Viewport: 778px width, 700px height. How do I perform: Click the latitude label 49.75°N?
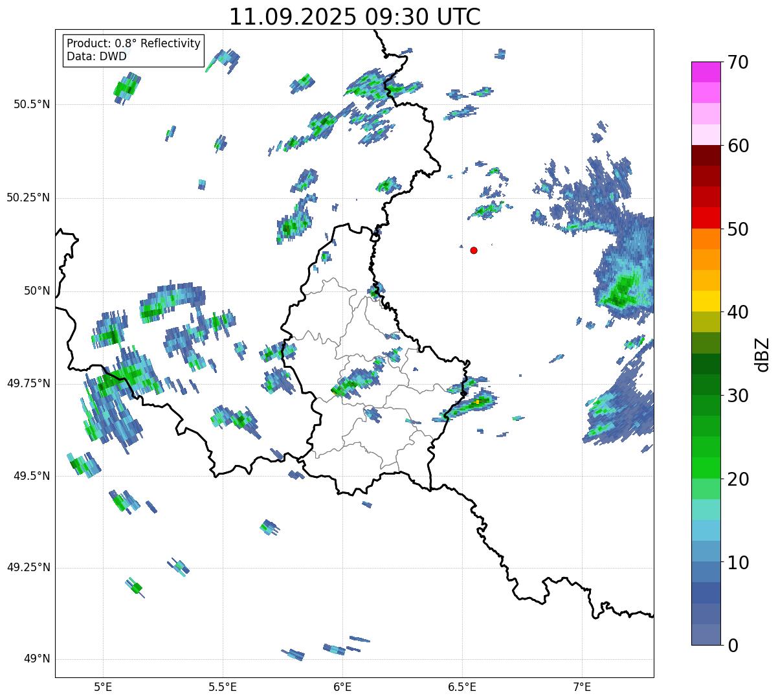pos(28,383)
